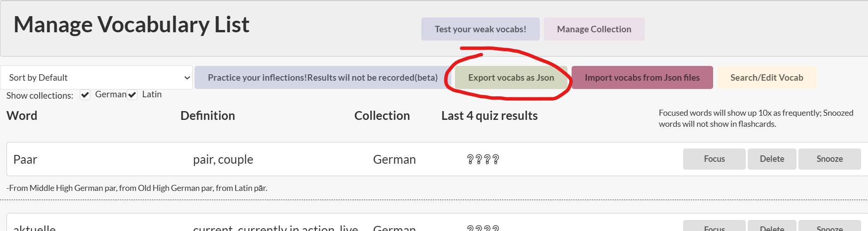
Task: Select the Paar word text
Action: point(25,160)
